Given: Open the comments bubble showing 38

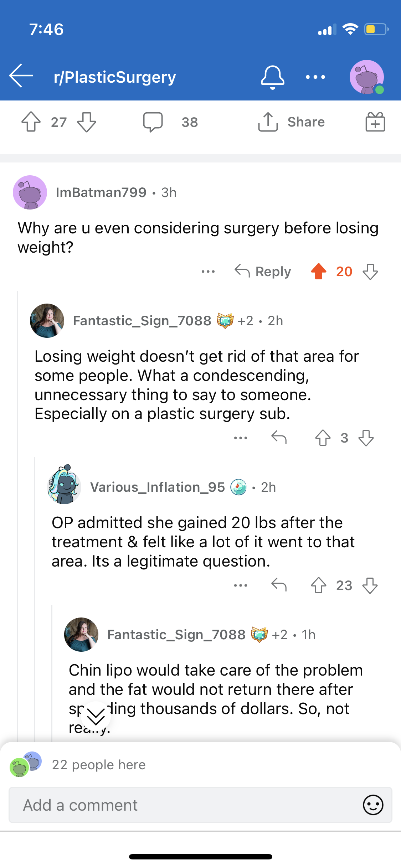Looking at the screenshot, I should coord(153,122).
